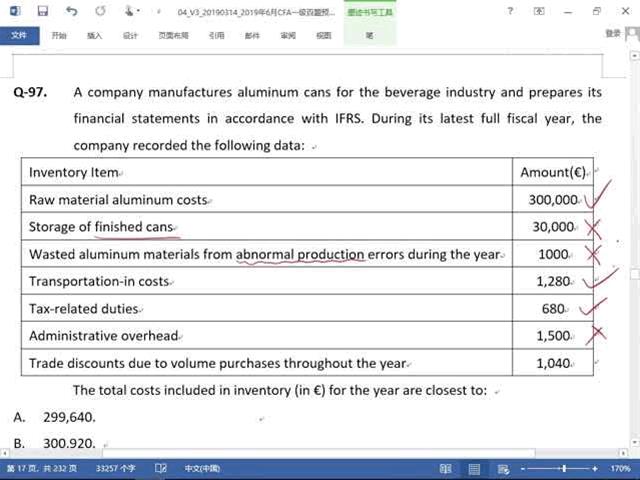Switch to Web Layout view
Image resolution: width=640 pixels, height=480 pixels.
pos(503,469)
